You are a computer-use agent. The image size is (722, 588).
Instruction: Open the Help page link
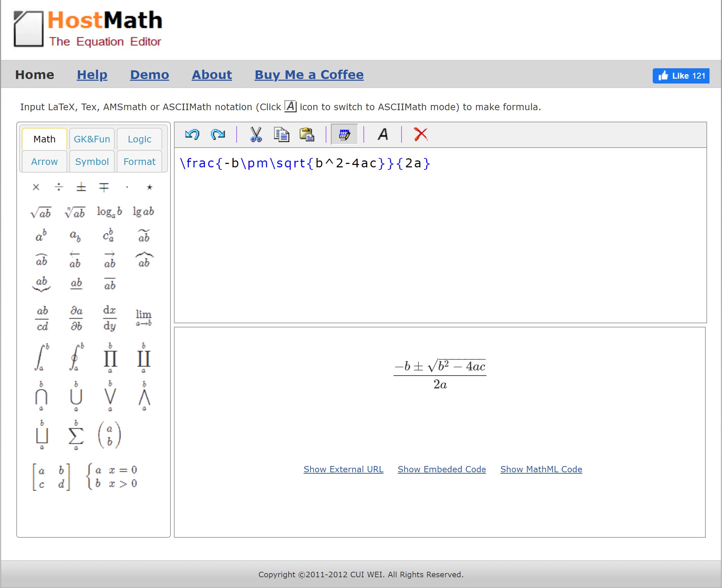pyautogui.click(x=92, y=75)
